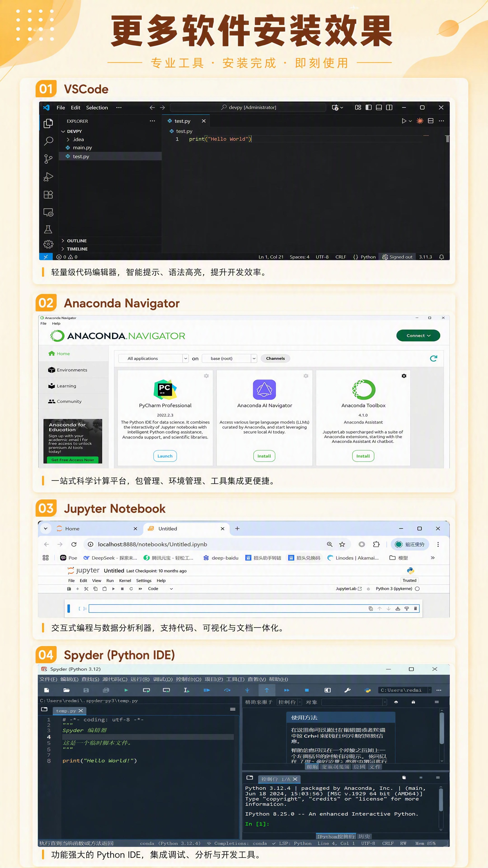This screenshot has width=488, height=868.
Task: Click the Chrome address bar URL
Action: [152, 544]
